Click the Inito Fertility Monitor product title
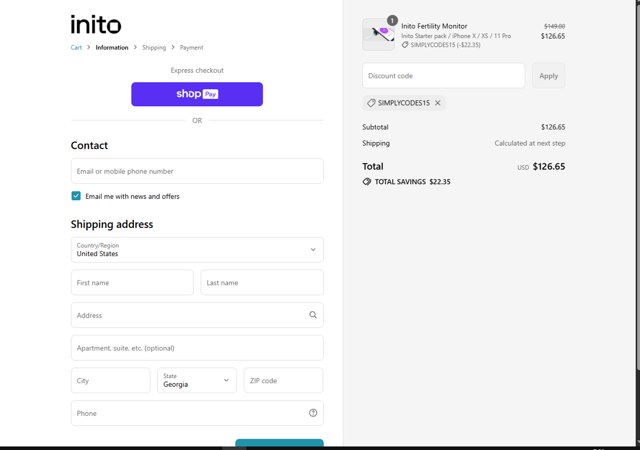The image size is (640, 450). point(434,26)
